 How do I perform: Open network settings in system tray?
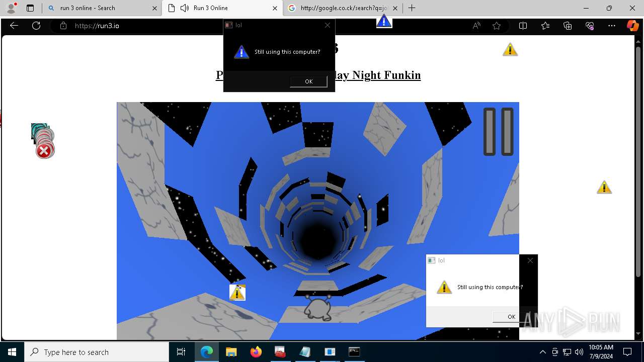[567, 352]
